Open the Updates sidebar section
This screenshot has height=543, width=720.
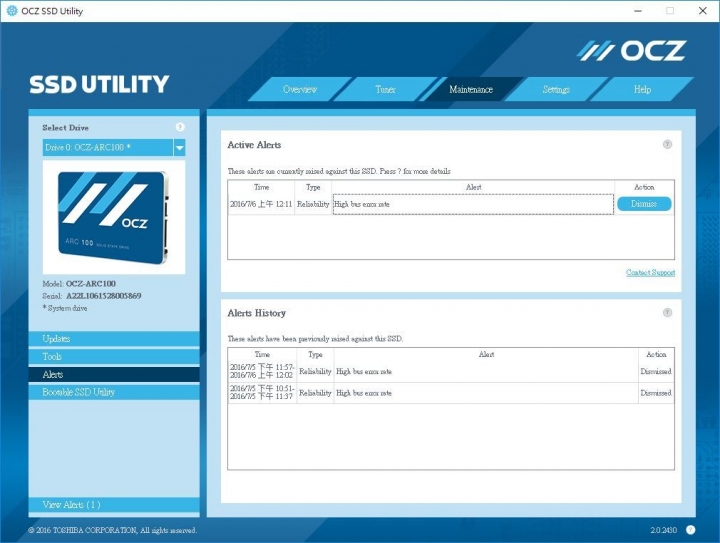coord(114,339)
